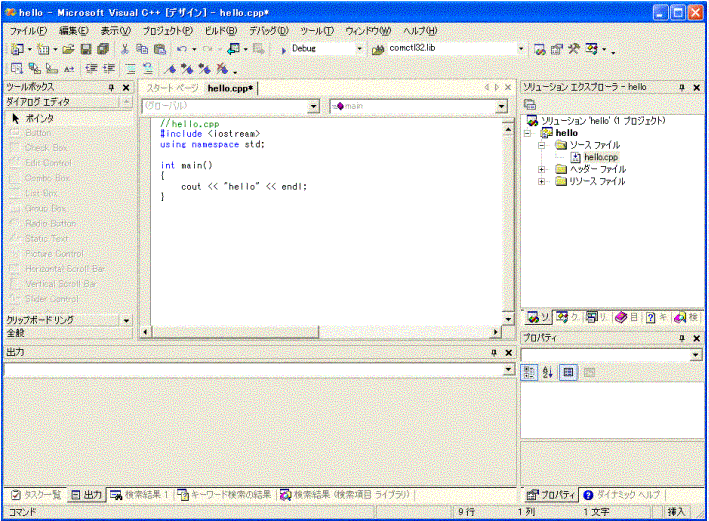709x521 pixels.
Task: Open the ビルド menu
Action: 220,30
